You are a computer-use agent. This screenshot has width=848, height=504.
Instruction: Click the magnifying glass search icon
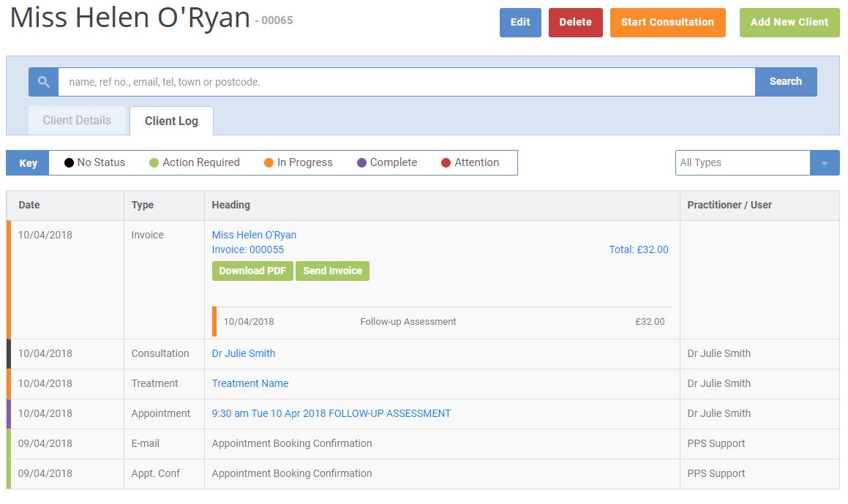point(43,82)
